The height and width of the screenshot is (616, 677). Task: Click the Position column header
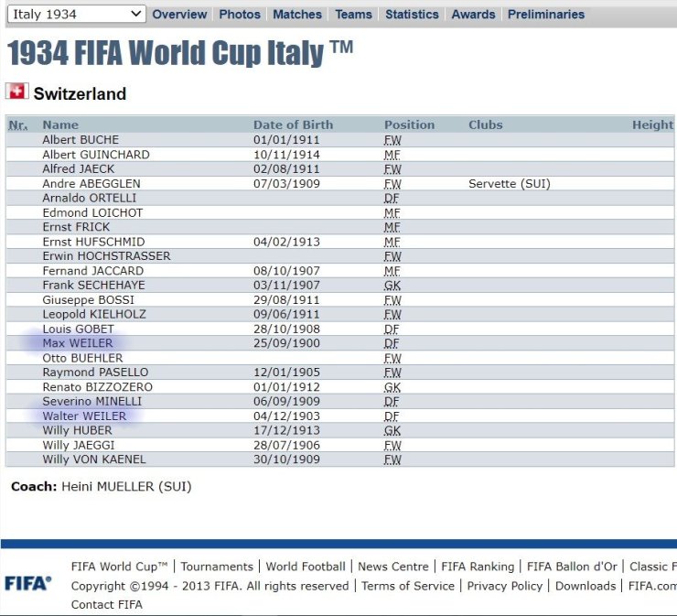409,124
